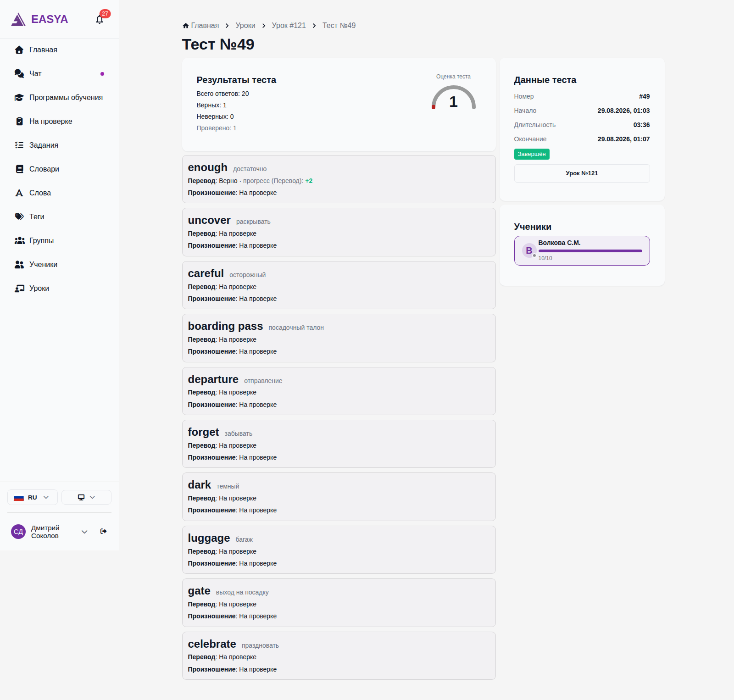
Task: Click the word departure
Action: coord(213,379)
